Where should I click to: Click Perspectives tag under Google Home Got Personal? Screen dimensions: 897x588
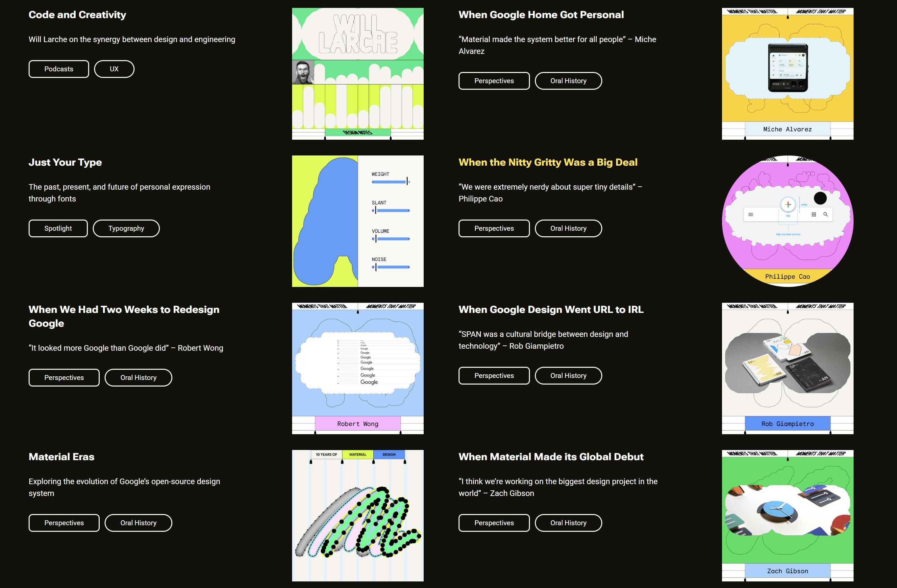click(494, 81)
